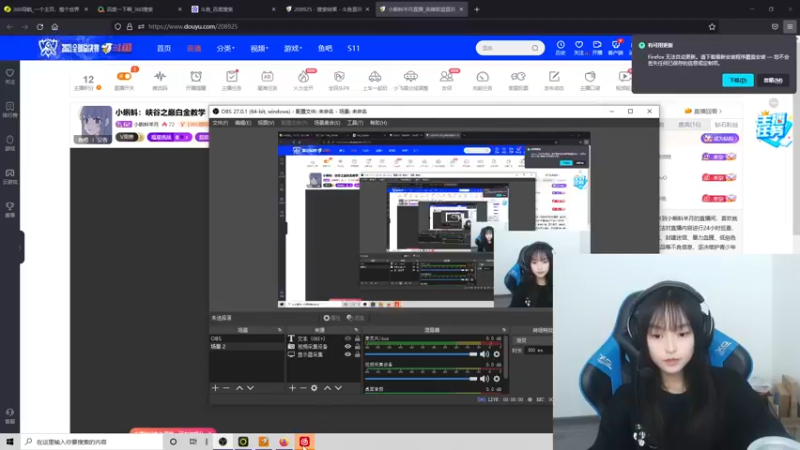Click the Windows taskbar search box

tap(92, 442)
